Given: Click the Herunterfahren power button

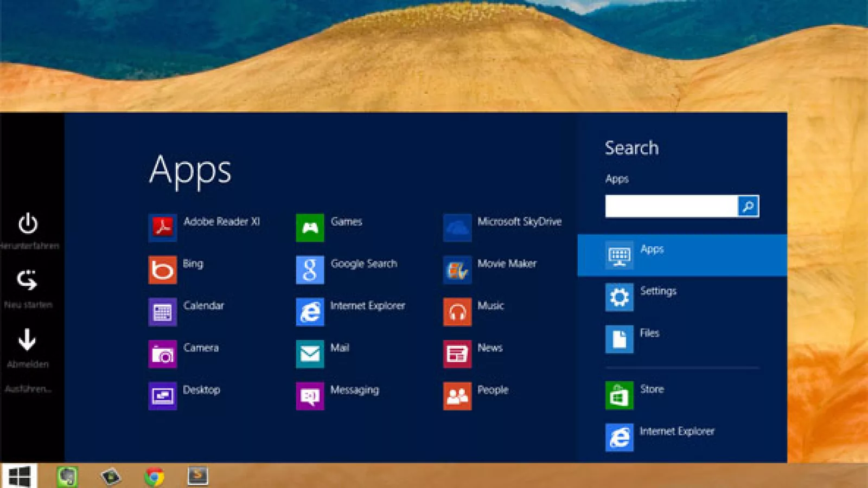Looking at the screenshot, I should point(28,224).
